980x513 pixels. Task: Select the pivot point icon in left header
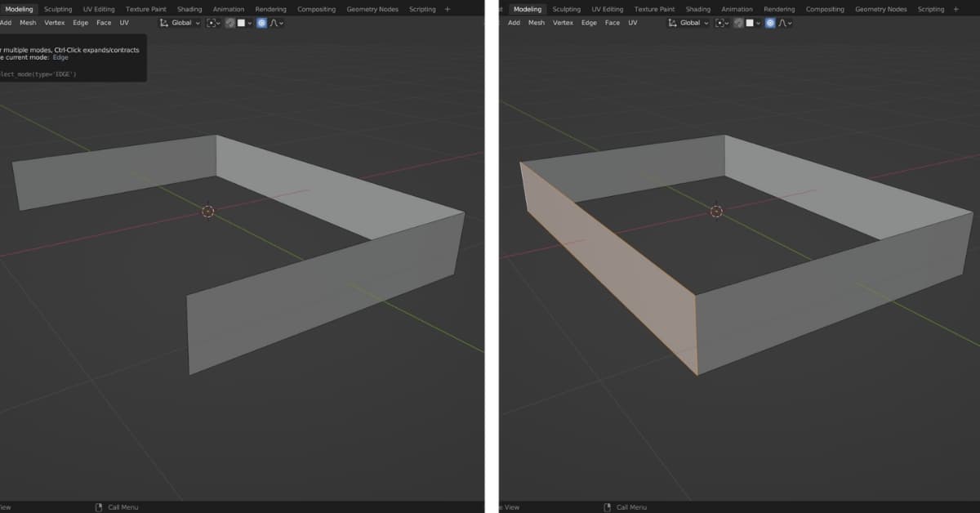pos(211,22)
